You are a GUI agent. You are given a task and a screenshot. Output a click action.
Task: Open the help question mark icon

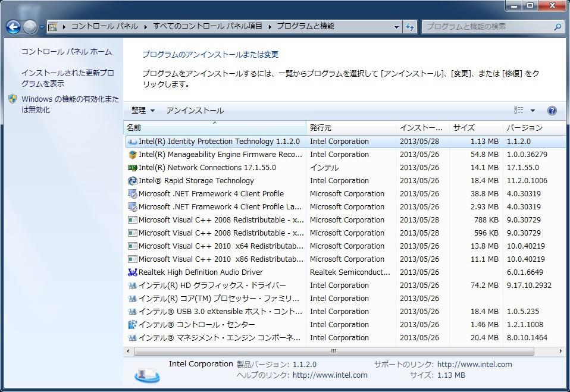coord(552,111)
